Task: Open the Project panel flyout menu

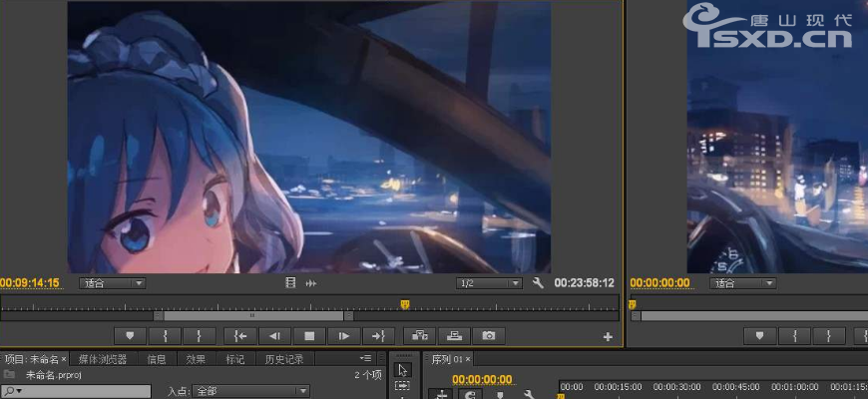Action: coord(365,359)
